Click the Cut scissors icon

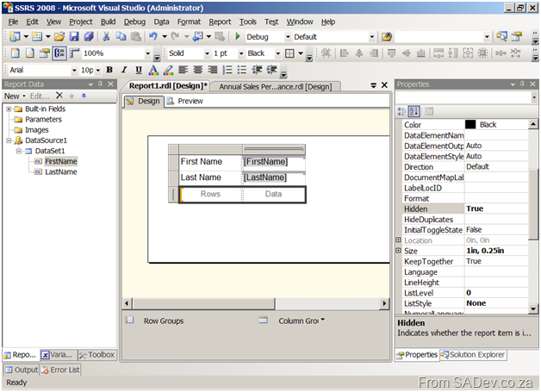pyautogui.click(x=106, y=36)
